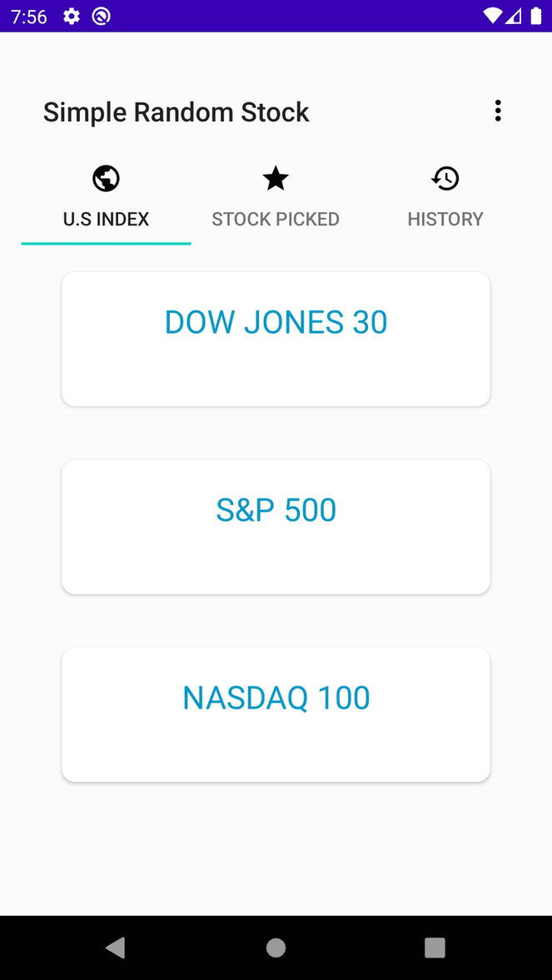Select the globe icon above U.S INDEX
The width and height of the screenshot is (552, 980).
(106, 178)
